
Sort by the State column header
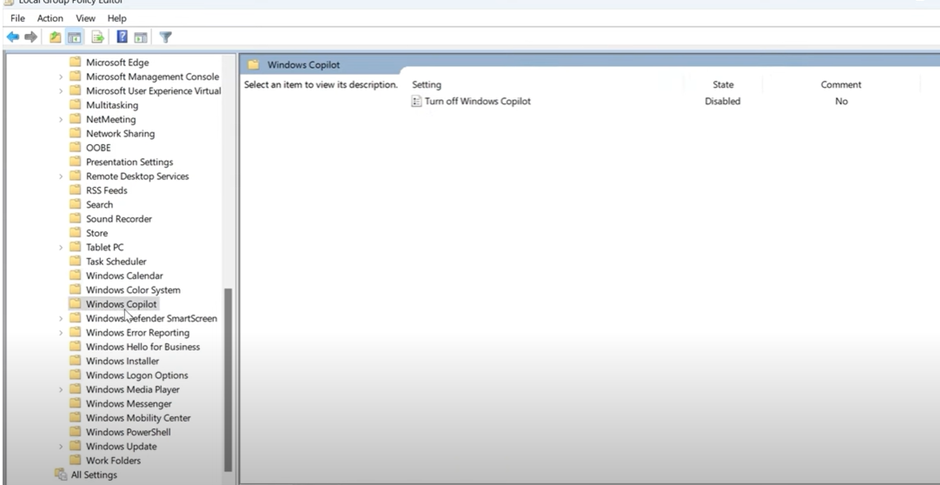(x=723, y=85)
